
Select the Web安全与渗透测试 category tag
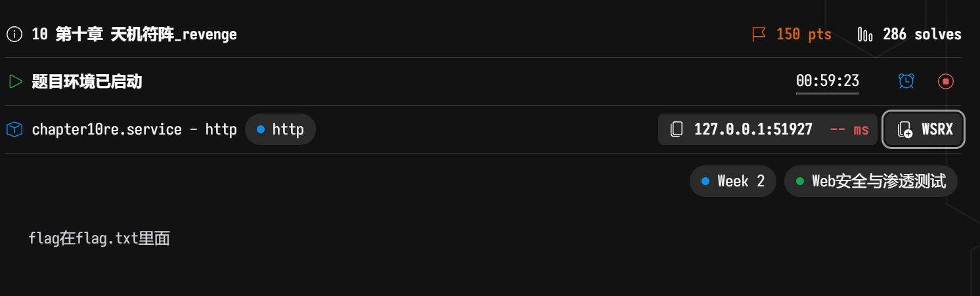pos(871,181)
